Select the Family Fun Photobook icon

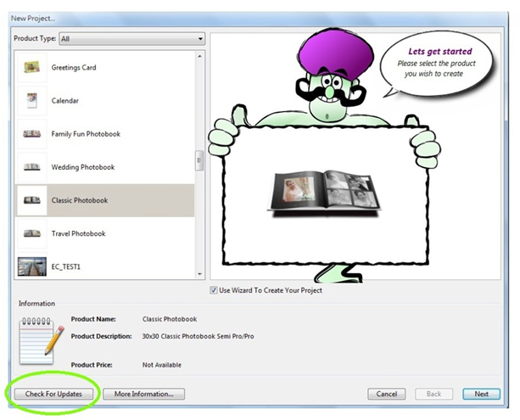click(x=32, y=134)
